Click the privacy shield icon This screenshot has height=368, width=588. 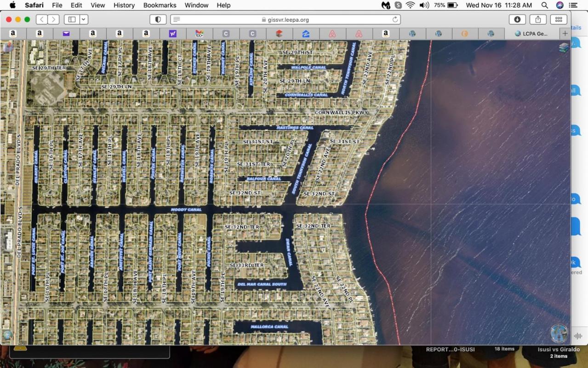[x=158, y=19]
